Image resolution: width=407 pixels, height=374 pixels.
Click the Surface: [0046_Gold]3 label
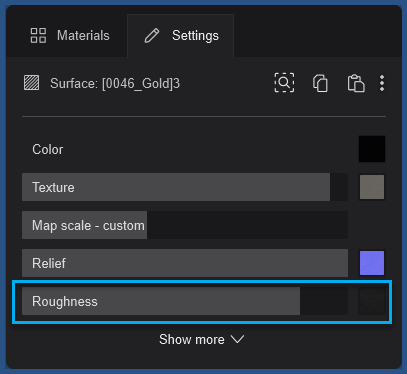pyautogui.click(x=115, y=83)
